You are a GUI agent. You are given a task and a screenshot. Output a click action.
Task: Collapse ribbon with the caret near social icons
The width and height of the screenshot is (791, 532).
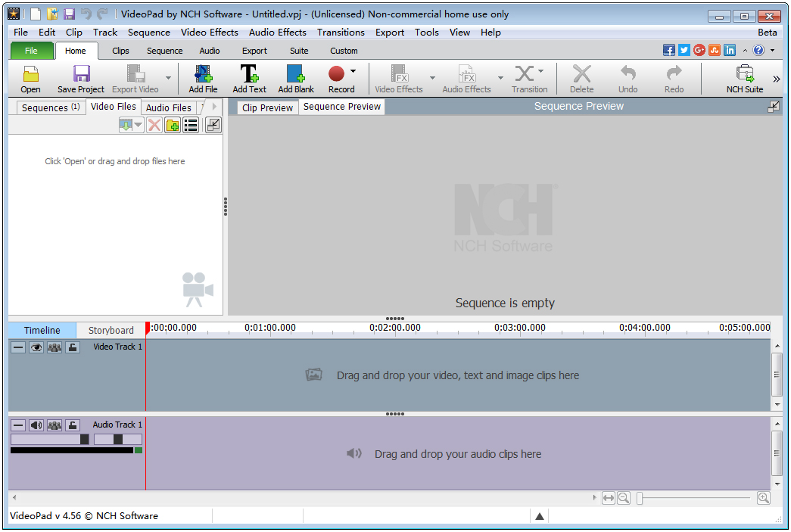click(745, 51)
